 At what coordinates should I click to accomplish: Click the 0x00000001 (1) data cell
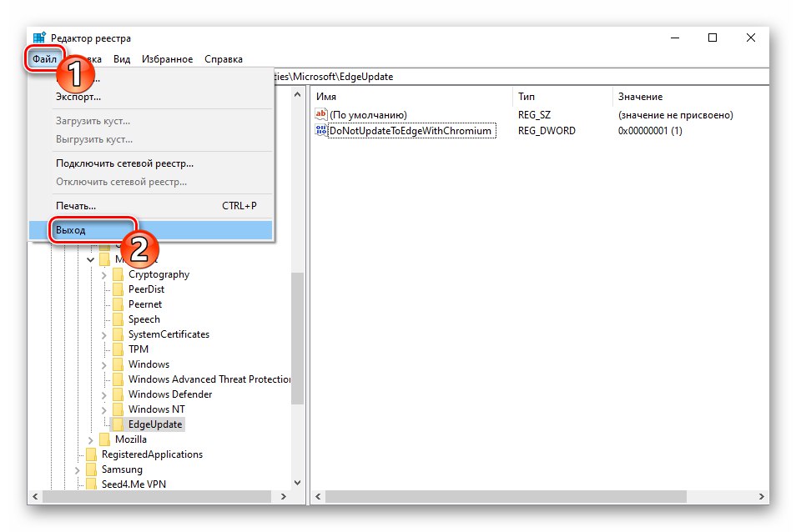(650, 130)
